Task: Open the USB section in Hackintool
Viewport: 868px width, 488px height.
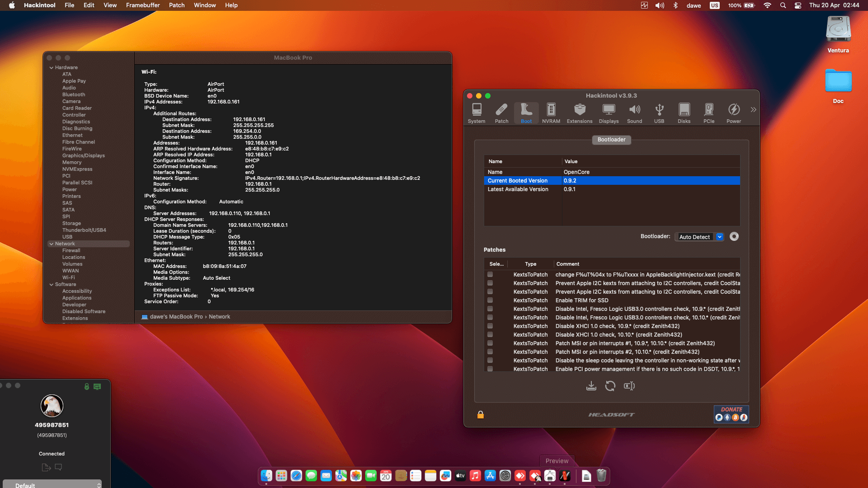Action: (x=659, y=112)
